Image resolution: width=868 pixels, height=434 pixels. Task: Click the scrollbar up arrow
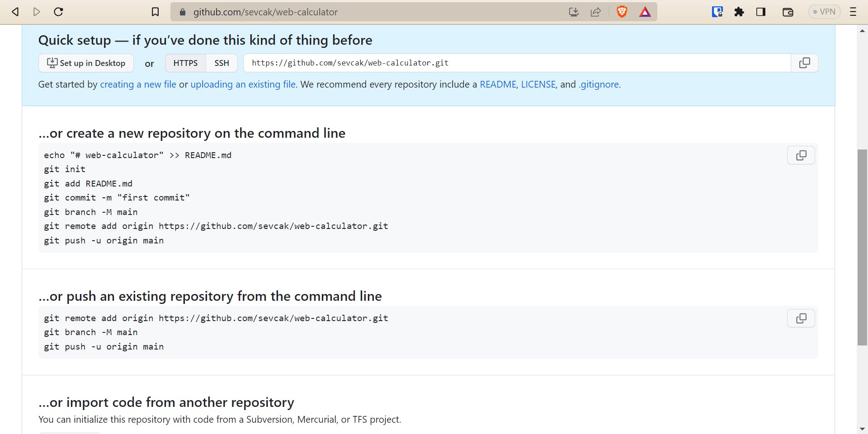click(862, 31)
